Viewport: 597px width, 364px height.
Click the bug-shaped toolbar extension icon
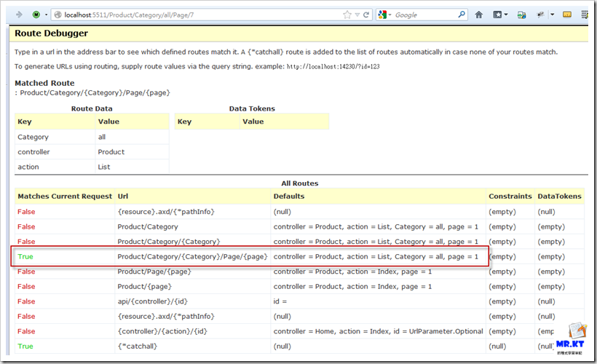[x=540, y=15]
